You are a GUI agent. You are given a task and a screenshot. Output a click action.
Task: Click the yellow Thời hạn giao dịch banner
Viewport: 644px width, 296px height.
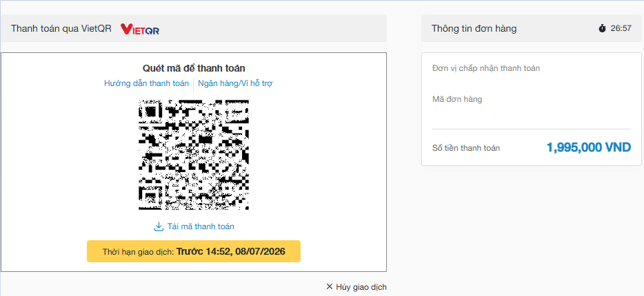(x=194, y=251)
